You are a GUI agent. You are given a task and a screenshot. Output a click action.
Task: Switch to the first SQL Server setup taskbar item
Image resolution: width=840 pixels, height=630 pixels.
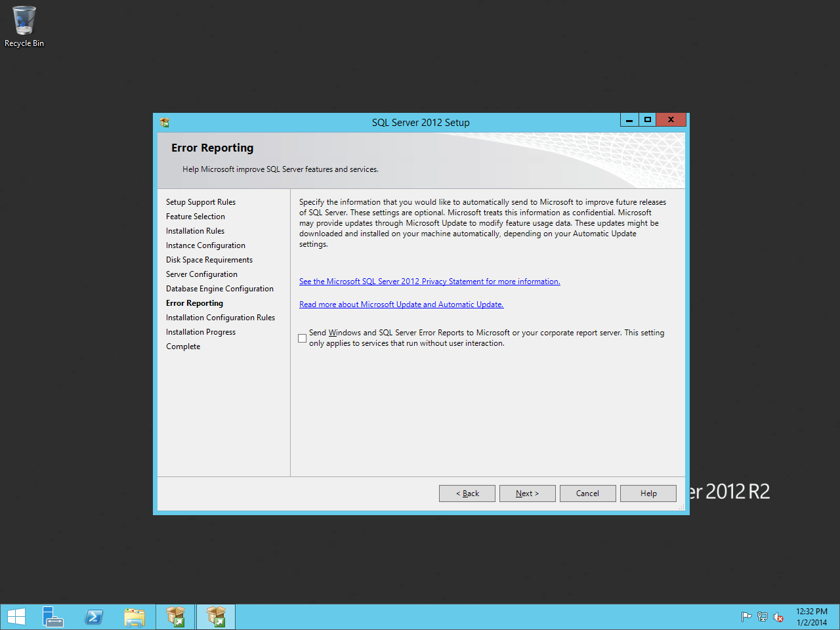click(x=175, y=617)
